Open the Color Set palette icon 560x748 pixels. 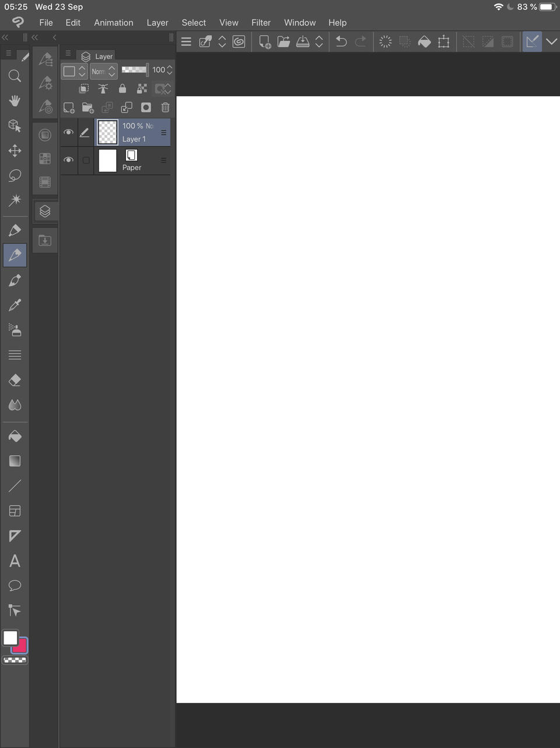coord(45,159)
